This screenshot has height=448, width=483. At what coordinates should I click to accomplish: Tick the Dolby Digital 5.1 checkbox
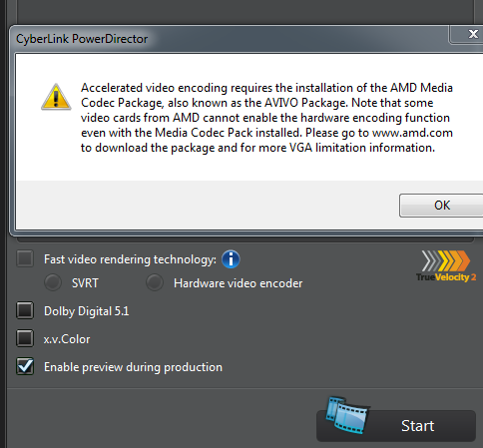[x=25, y=310]
